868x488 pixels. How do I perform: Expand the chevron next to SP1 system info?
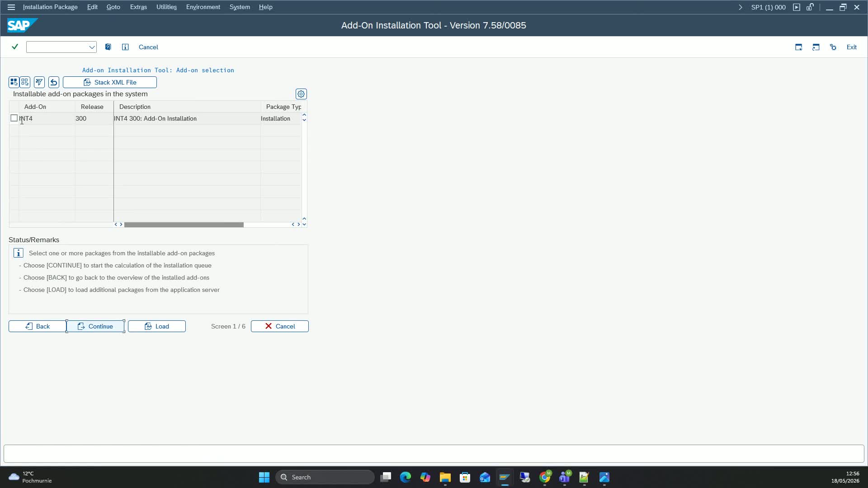(740, 7)
